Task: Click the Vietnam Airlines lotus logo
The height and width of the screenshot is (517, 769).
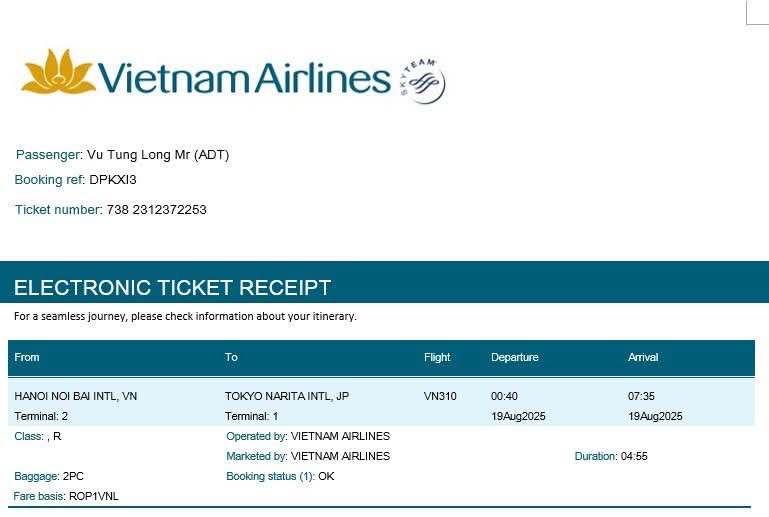Action: coord(58,73)
